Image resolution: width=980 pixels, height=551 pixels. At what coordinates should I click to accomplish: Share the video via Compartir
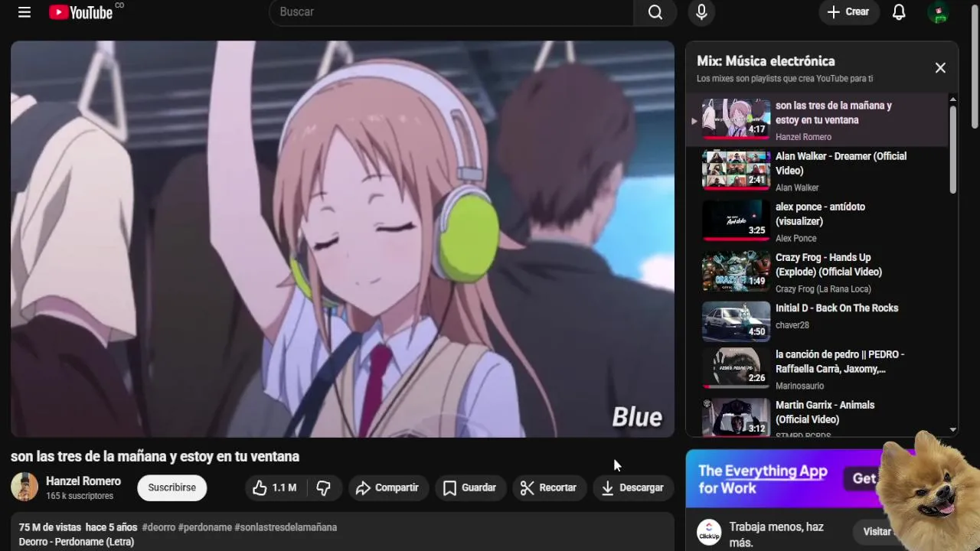point(388,487)
